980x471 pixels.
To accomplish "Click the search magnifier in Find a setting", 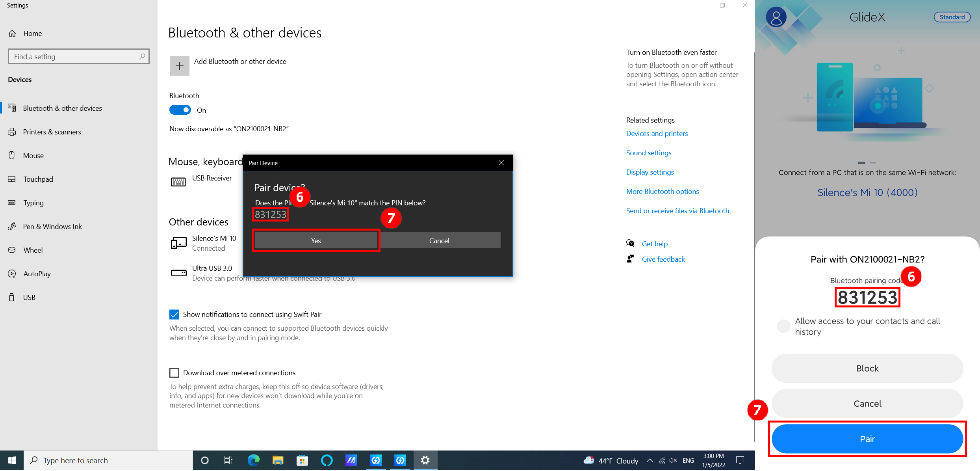I will (x=142, y=56).
